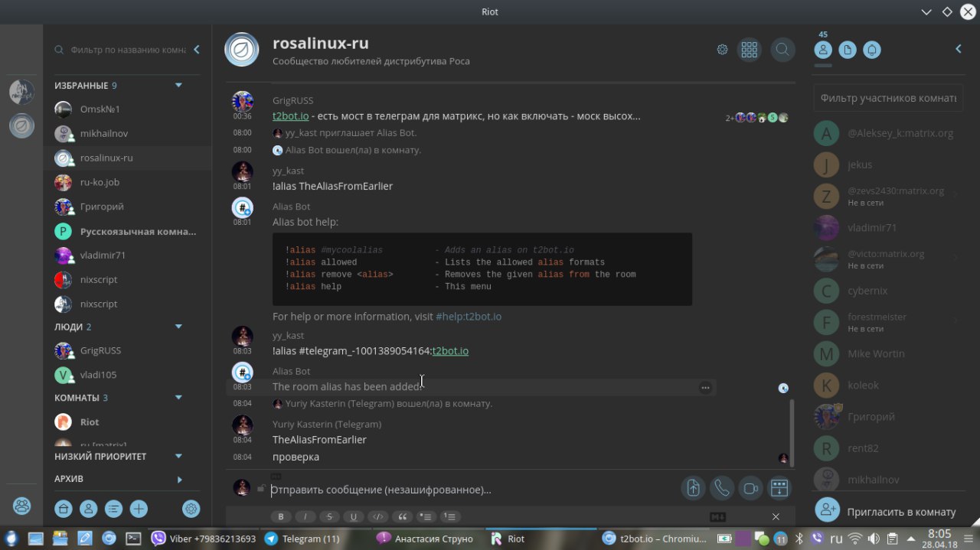Invite to room with Пригласить в комнату

[x=887, y=512]
